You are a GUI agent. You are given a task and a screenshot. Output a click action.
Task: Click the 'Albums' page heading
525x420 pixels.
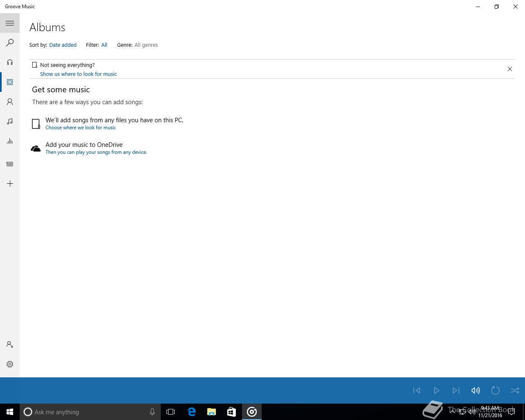point(47,27)
